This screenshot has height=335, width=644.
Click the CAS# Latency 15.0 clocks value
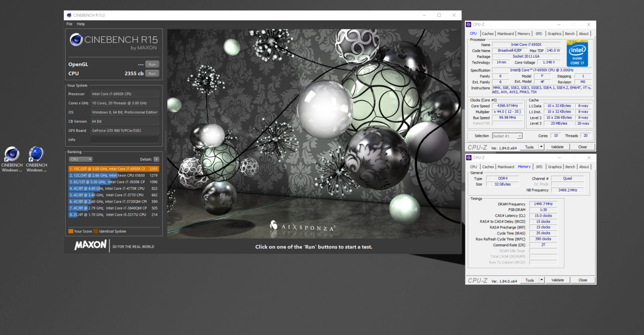click(543, 215)
